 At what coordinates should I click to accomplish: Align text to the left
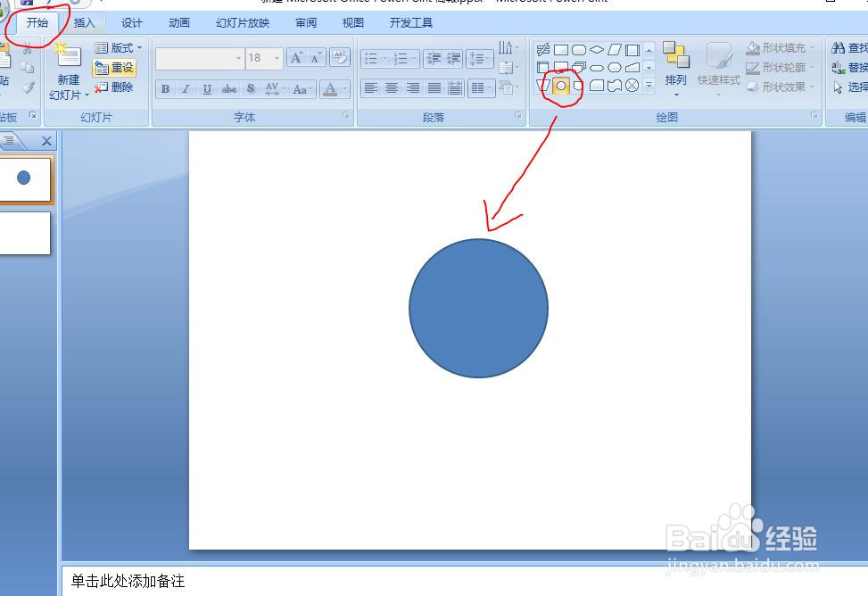(371, 88)
